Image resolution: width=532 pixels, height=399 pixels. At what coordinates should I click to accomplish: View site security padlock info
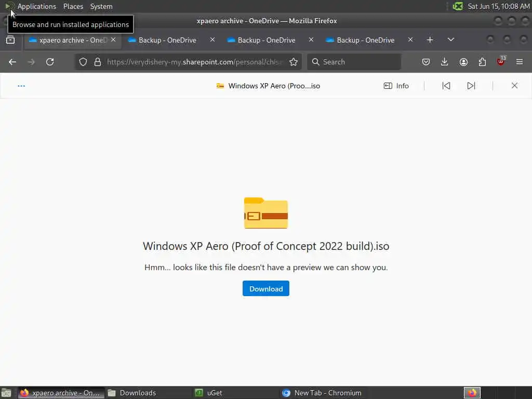[x=98, y=62]
